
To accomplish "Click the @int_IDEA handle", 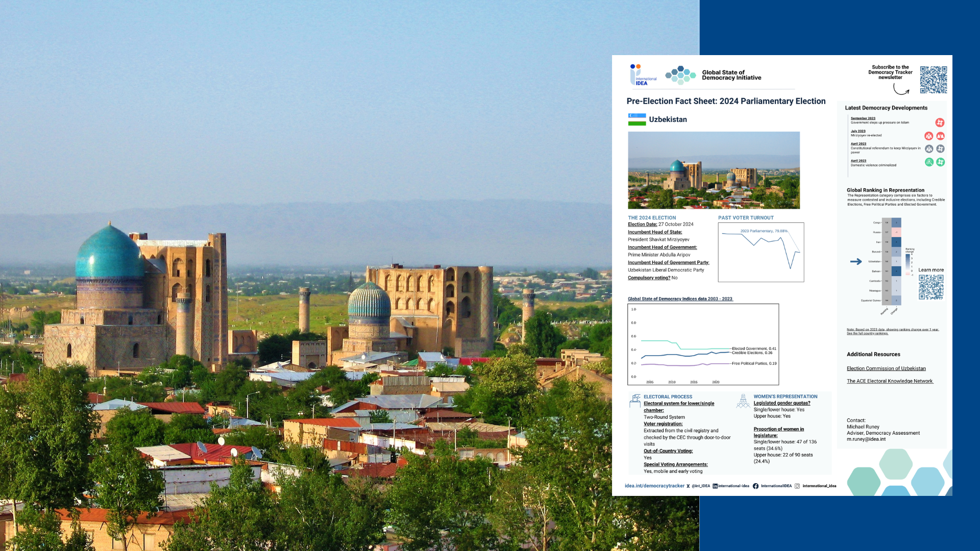I will point(701,486).
